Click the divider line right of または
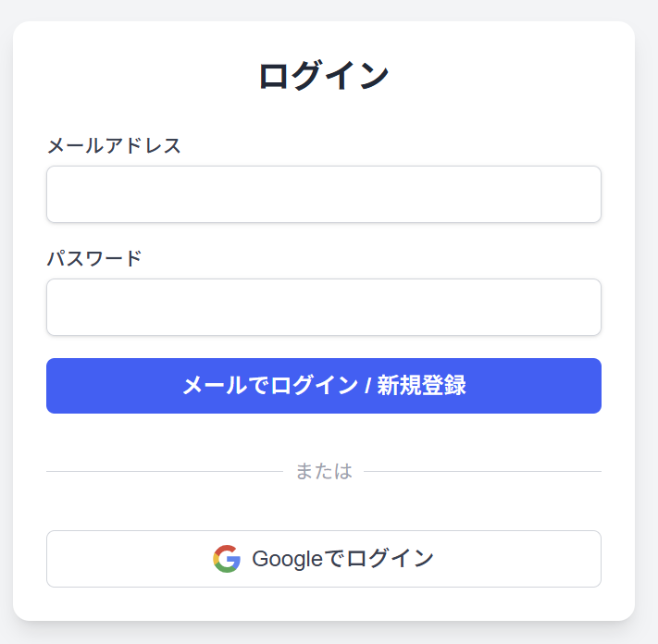 tap(482, 471)
